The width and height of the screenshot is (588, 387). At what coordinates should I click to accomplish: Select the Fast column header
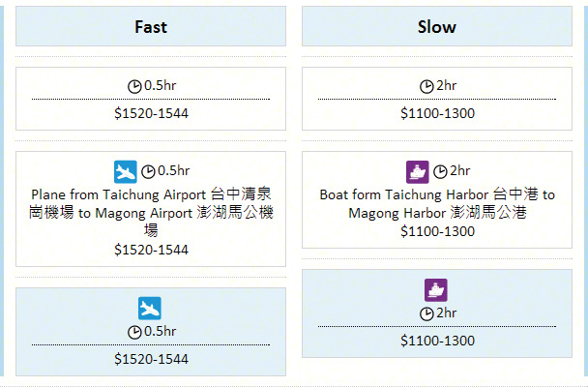151,27
